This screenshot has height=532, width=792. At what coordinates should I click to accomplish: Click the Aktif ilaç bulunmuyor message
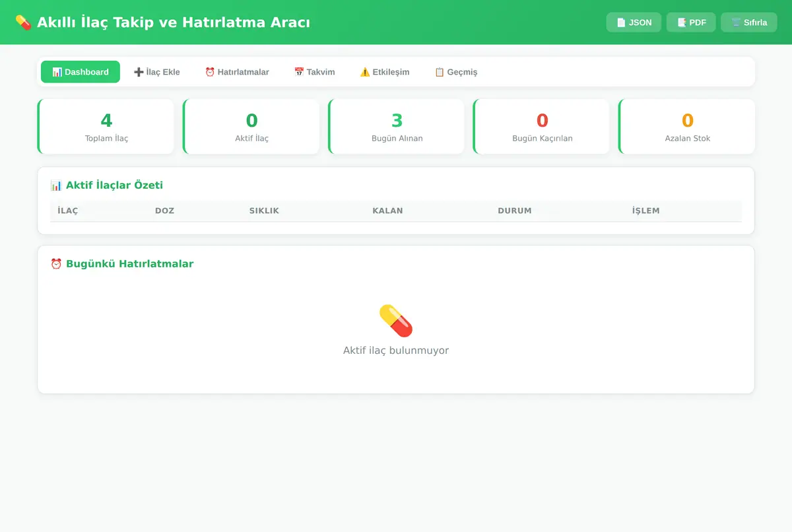396,350
